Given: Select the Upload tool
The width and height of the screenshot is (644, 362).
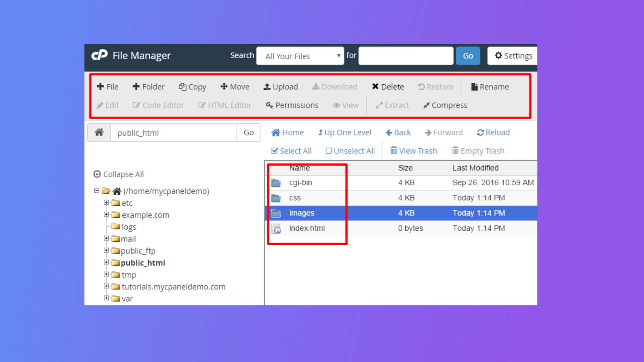Looking at the screenshot, I should click(280, 87).
